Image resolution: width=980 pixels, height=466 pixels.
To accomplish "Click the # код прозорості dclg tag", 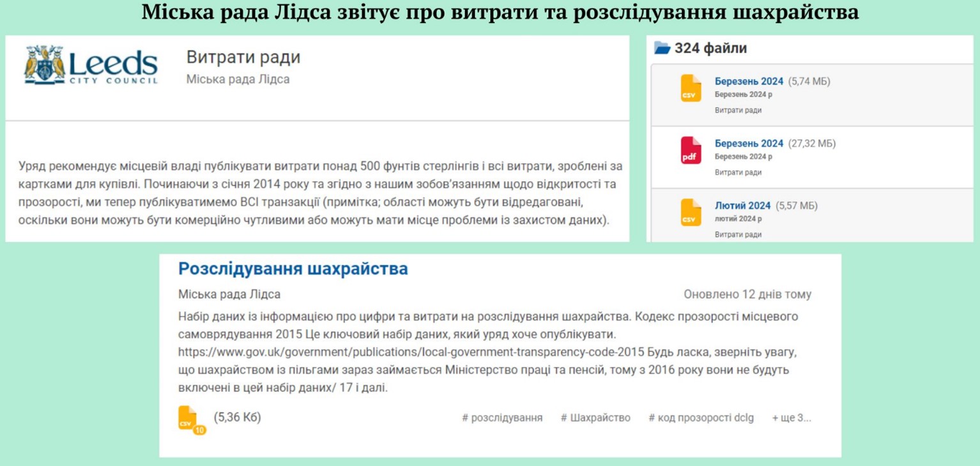I will (701, 417).
